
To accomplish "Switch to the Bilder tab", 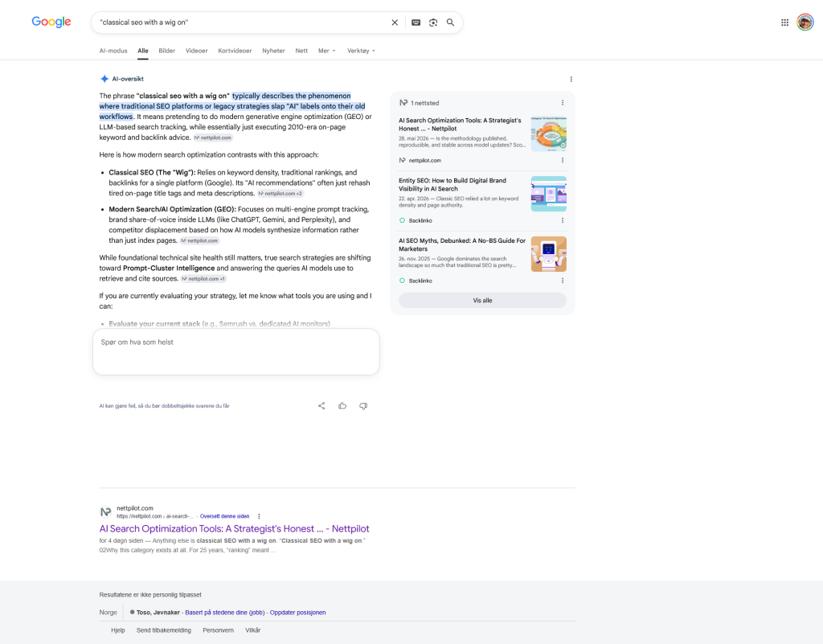I will (x=167, y=51).
